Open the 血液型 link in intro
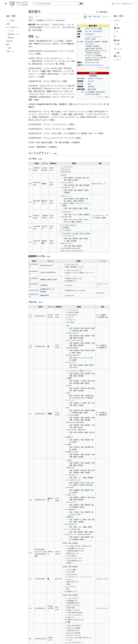 click(x=34, y=30)
